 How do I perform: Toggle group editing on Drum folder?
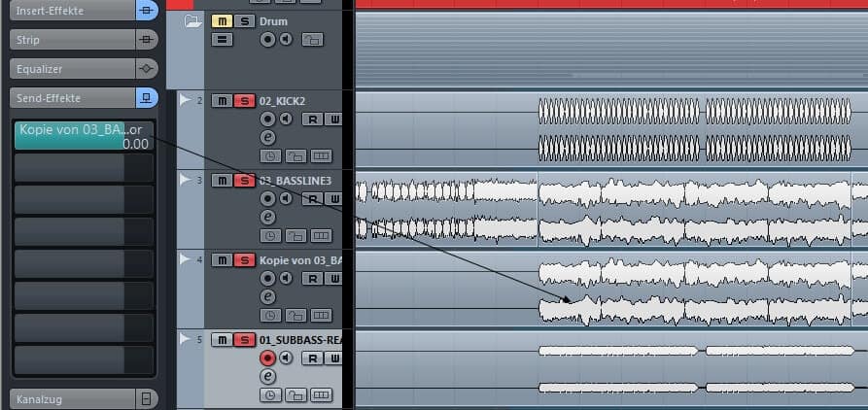click(222, 40)
